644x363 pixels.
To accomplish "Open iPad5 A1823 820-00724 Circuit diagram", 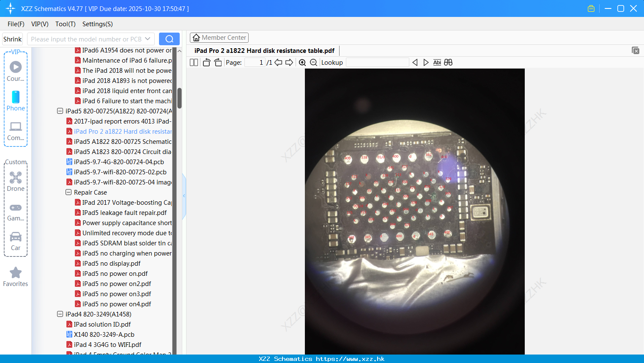I will click(x=119, y=151).
